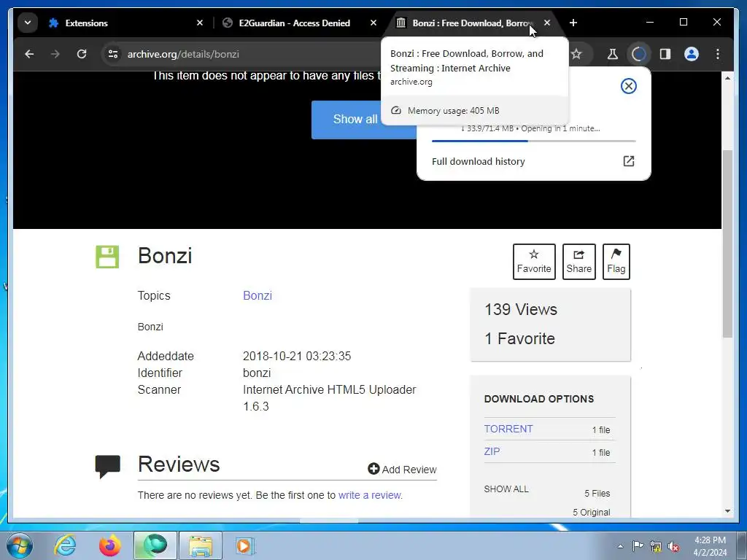
Task: Launch Firefox from taskbar
Action: [110, 545]
